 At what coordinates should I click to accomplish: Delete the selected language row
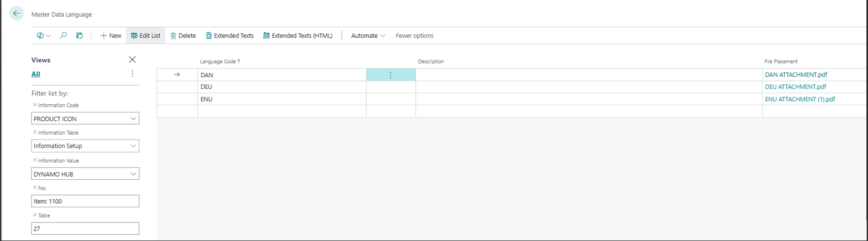(x=183, y=36)
